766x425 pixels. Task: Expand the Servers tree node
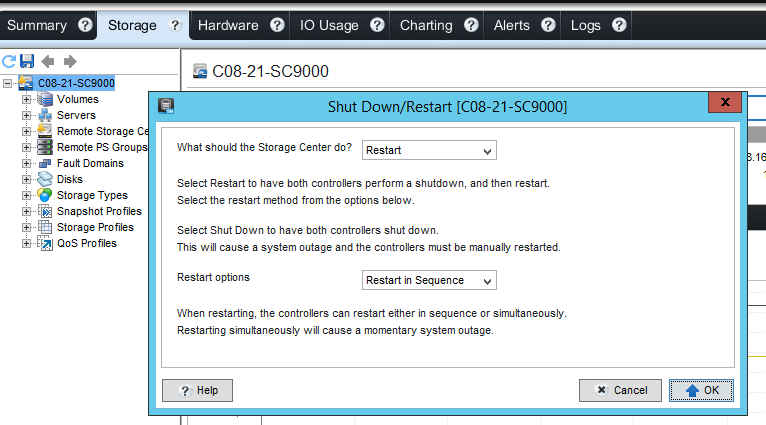coord(27,115)
